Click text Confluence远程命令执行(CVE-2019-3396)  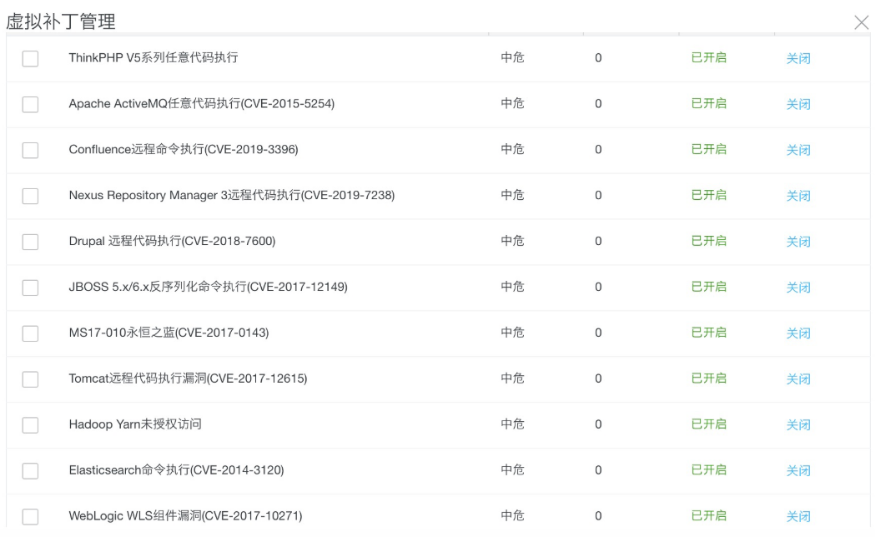pos(183,149)
